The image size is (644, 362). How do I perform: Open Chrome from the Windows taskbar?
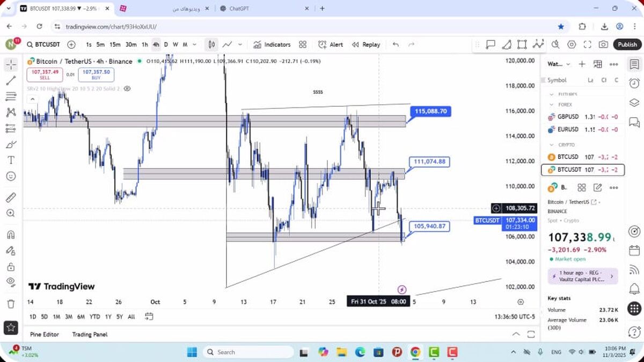[x=415, y=352]
